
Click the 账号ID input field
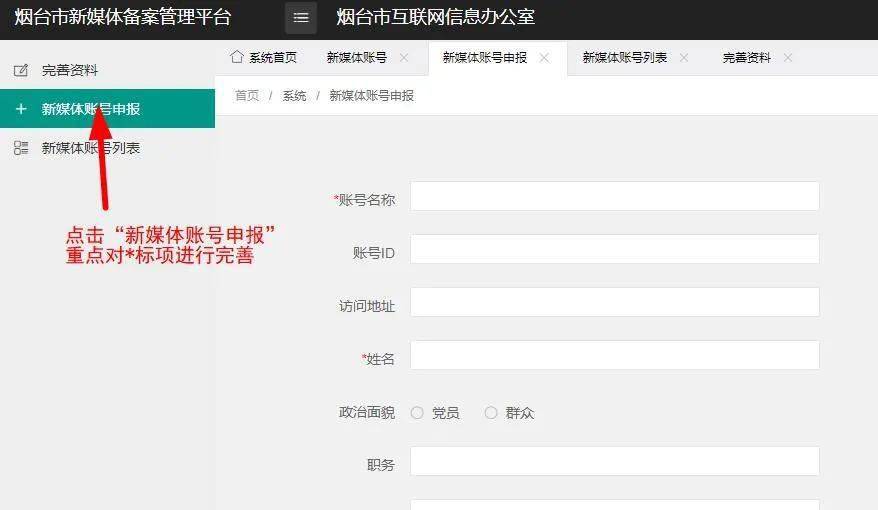pos(614,250)
